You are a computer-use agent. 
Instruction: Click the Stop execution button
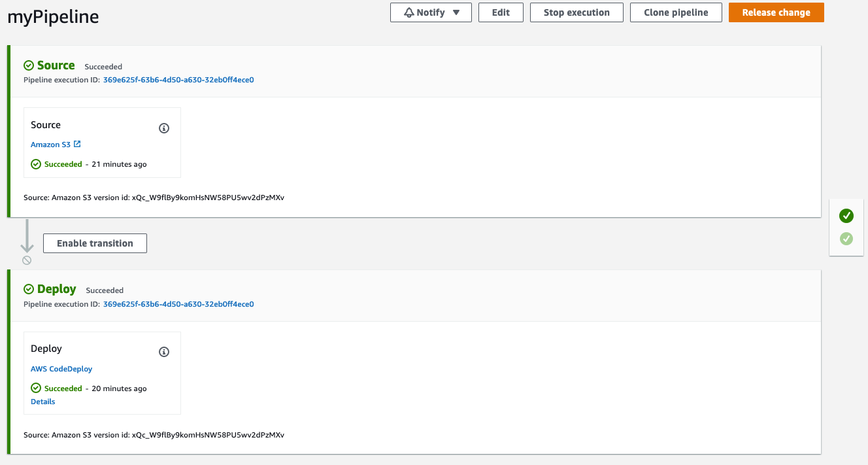[576, 12]
